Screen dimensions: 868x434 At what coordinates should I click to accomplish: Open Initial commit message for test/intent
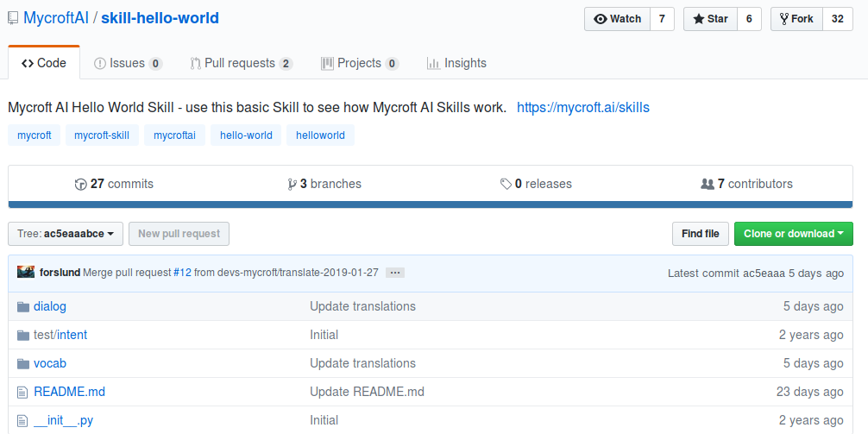[324, 335]
